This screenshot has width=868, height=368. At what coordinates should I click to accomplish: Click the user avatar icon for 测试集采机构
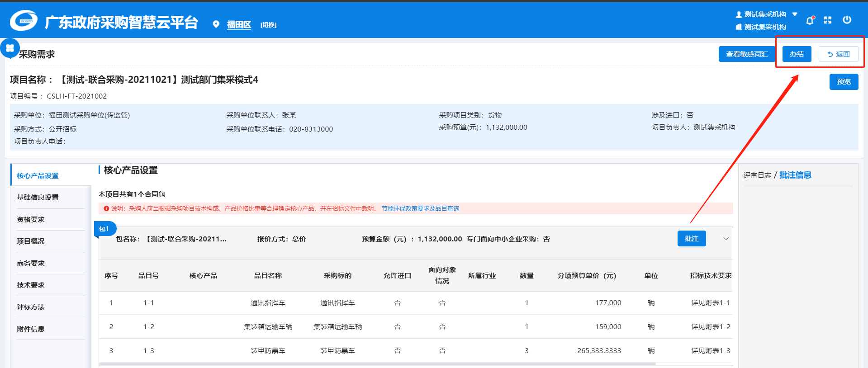(x=739, y=14)
